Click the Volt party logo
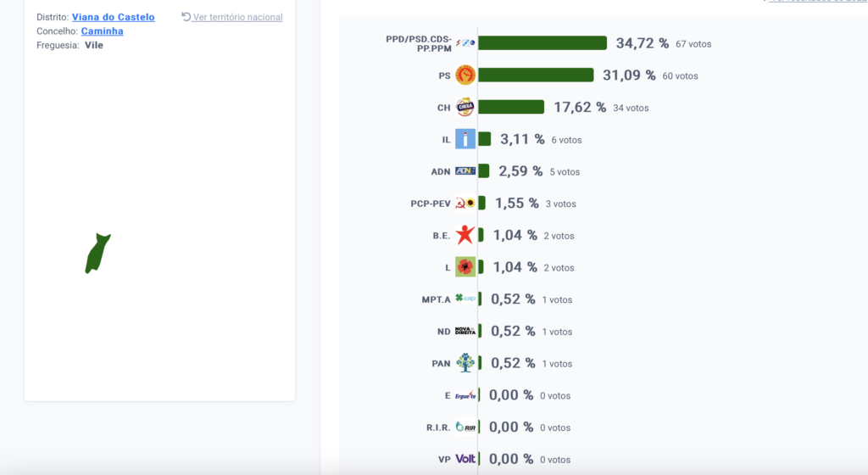 465,459
